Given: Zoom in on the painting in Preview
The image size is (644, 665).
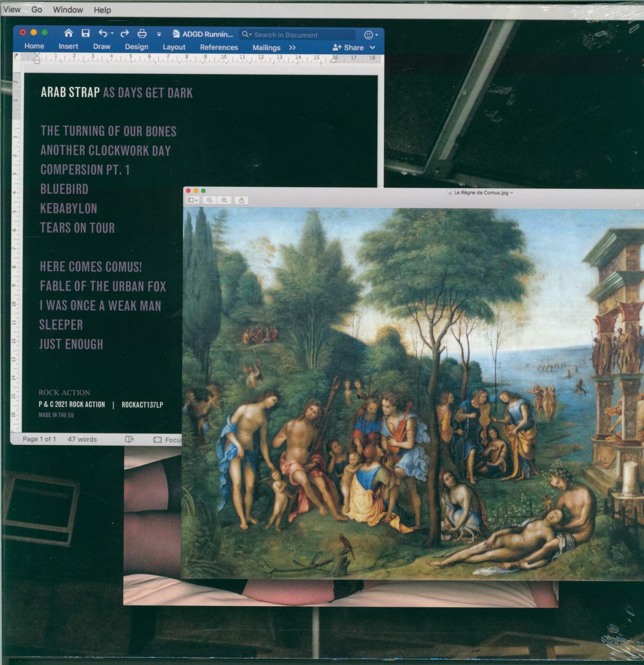Looking at the screenshot, I should (x=224, y=200).
